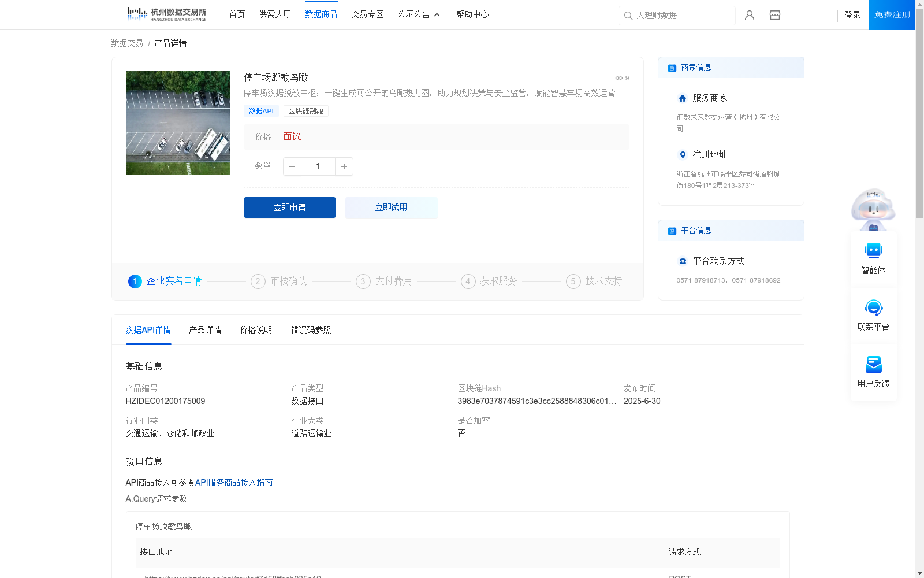
Task: Open the API服务商品接入指南 link
Action: [x=234, y=483]
